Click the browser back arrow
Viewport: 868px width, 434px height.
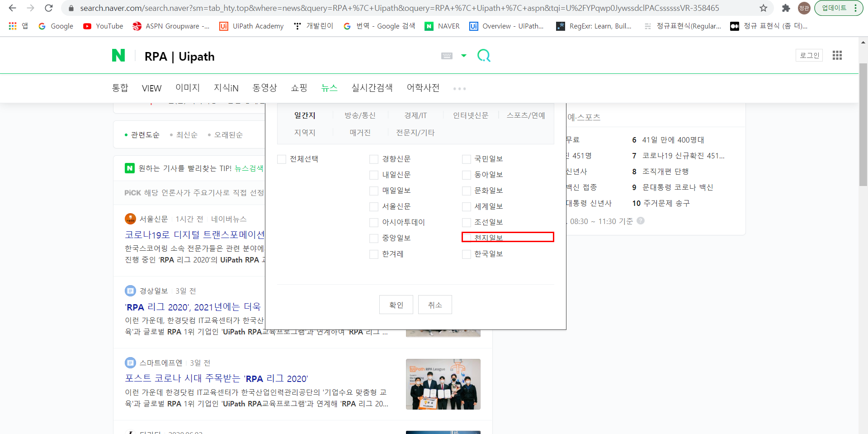(x=12, y=8)
